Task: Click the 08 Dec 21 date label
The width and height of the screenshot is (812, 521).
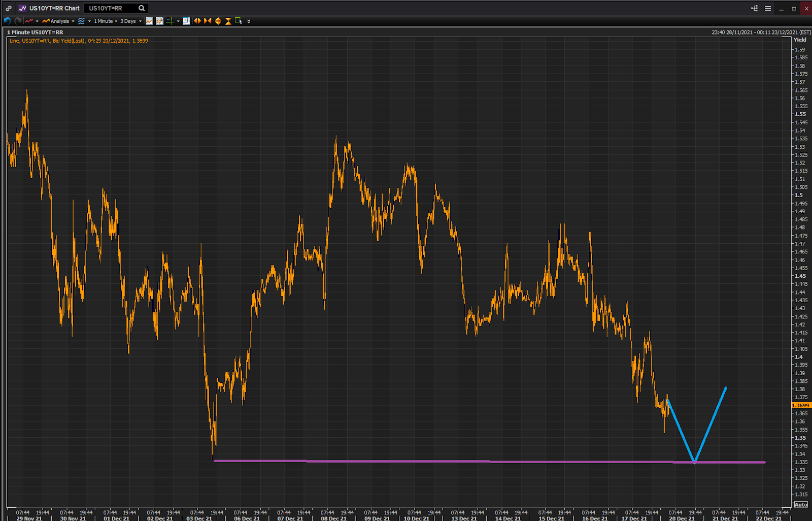Action: pos(333,518)
